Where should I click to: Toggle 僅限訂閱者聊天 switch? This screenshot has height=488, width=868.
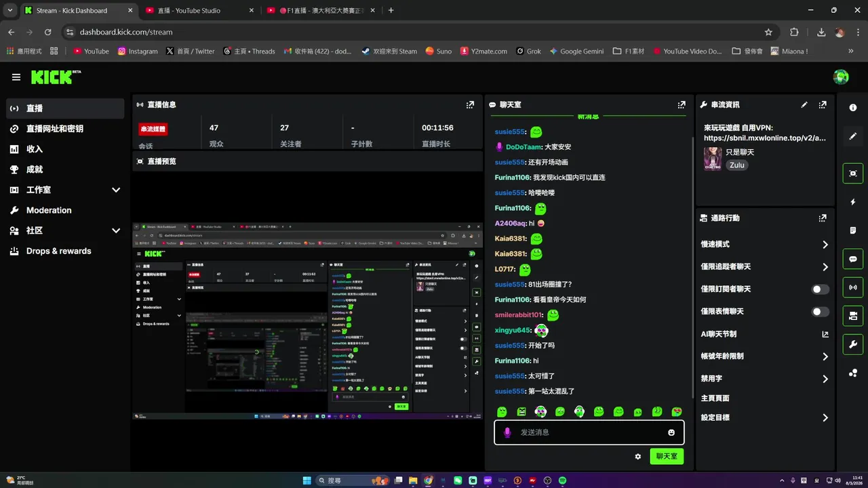pyautogui.click(x=821, y=289)
